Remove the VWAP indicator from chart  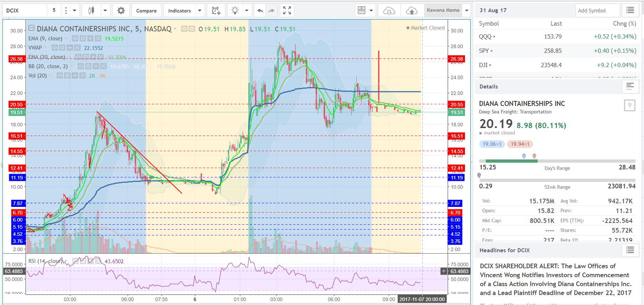click(77, 48)
